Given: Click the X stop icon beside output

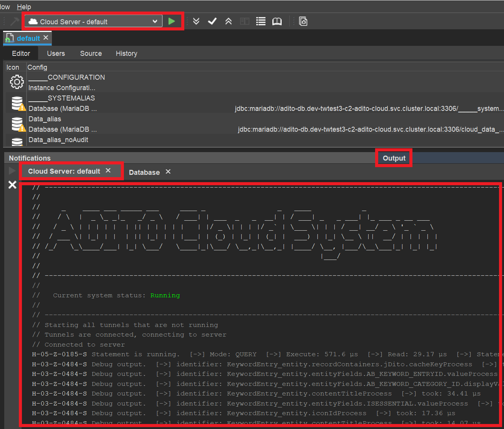Looking at the screenshot, I should click(x=12, y=185).
